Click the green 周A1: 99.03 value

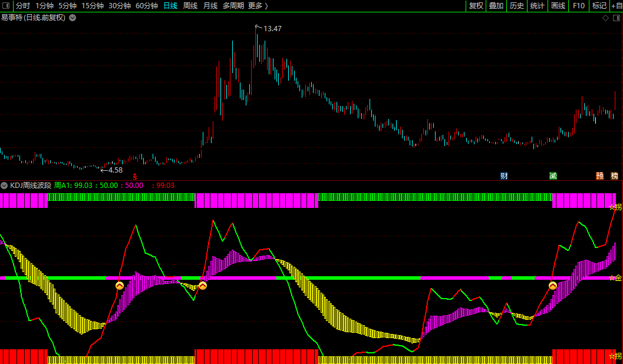[73, 186]
